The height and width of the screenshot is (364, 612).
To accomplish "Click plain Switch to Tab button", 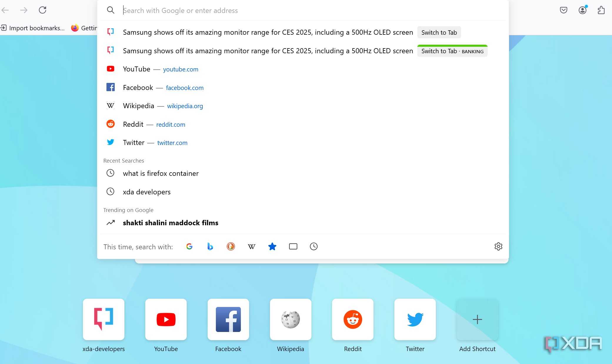I will click(439, 32).
